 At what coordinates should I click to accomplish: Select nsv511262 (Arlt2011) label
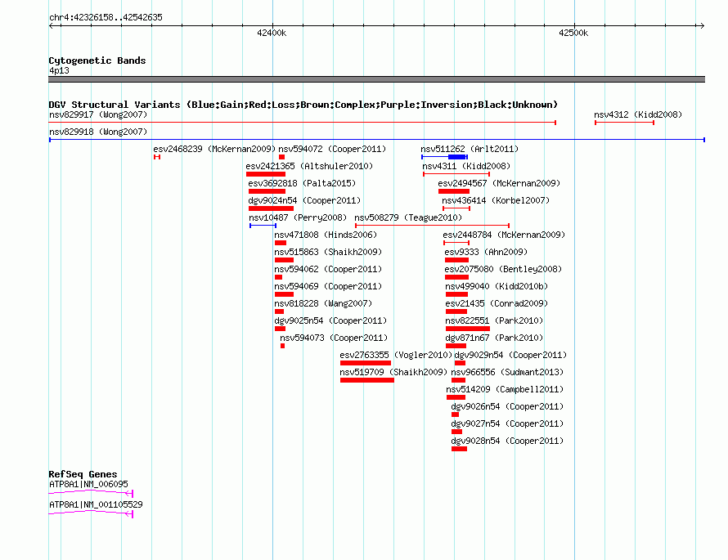(x=470, y=149)
